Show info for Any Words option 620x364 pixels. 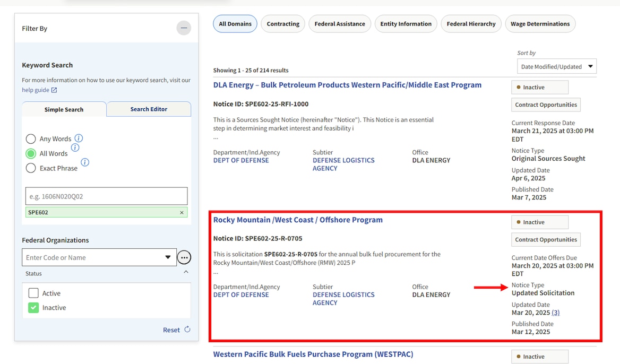[79, 138]
